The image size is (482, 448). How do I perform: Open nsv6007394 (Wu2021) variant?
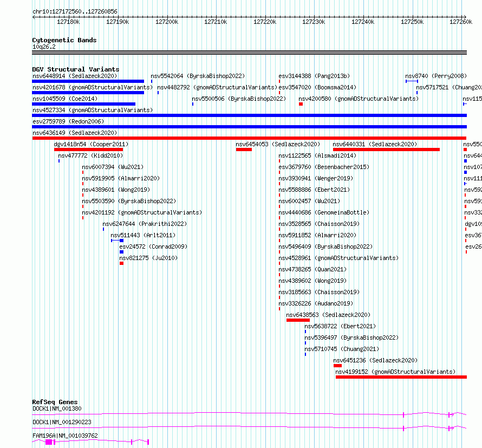tap(113, 167)
